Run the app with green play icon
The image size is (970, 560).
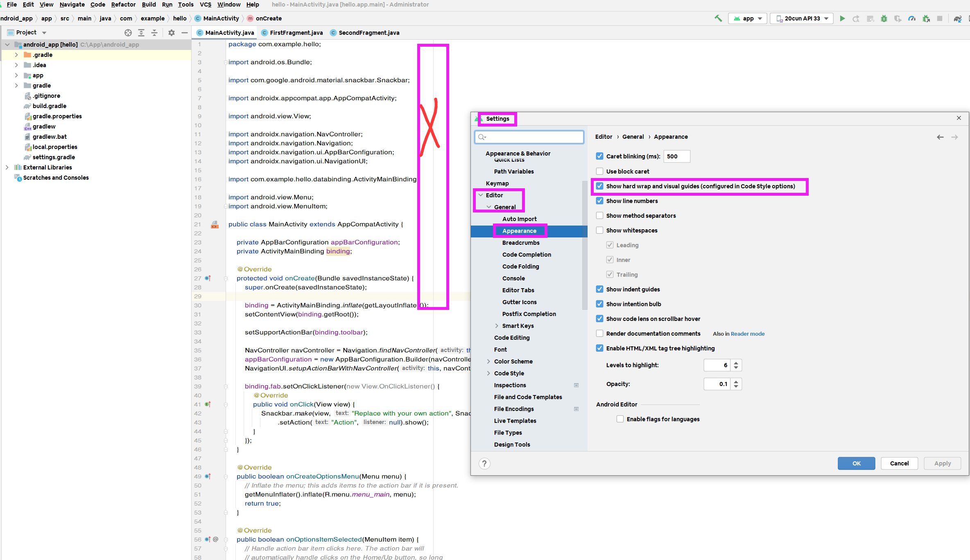coord(842,18)
